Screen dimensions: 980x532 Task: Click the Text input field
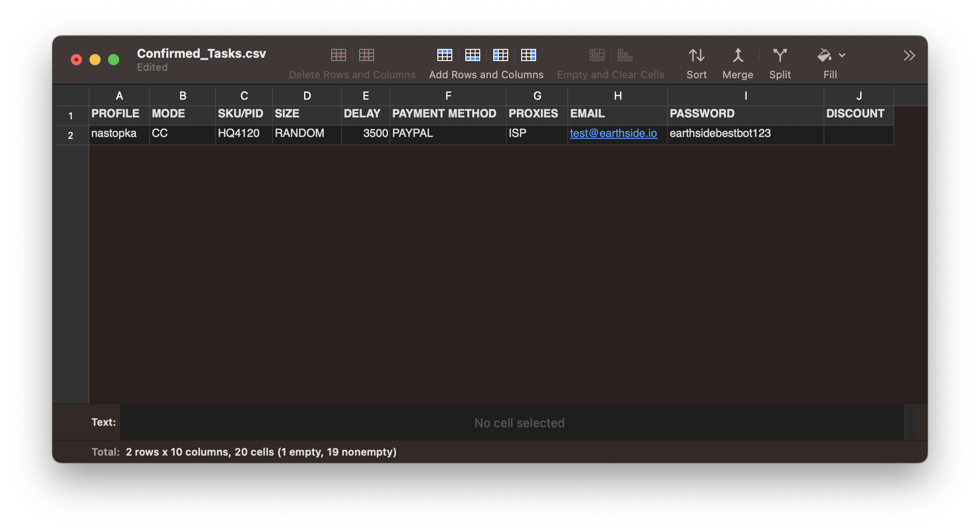point(512,423)
